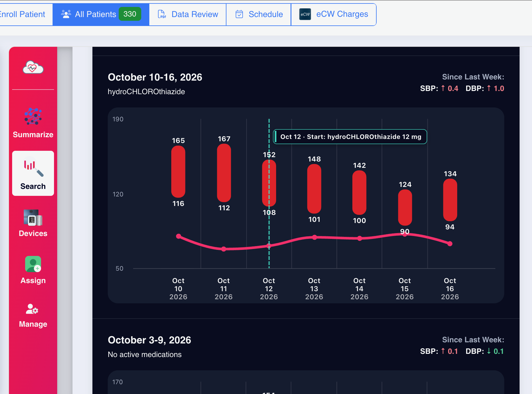Click the calendar icon on Schedule tab
532x394 pixels.
pos(239,14)
